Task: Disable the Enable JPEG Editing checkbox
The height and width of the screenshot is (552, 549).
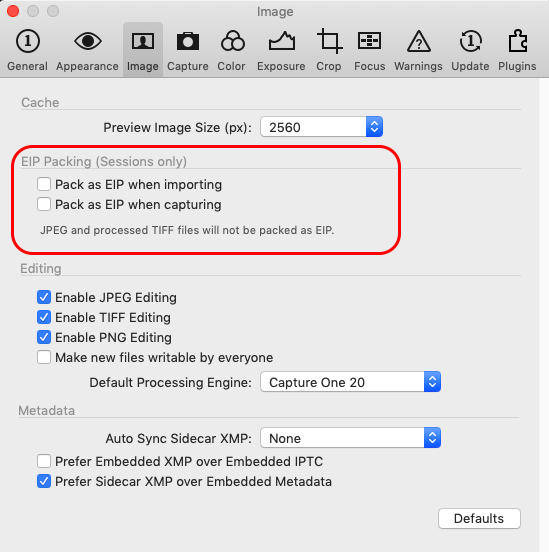Action: click(44, 297)
